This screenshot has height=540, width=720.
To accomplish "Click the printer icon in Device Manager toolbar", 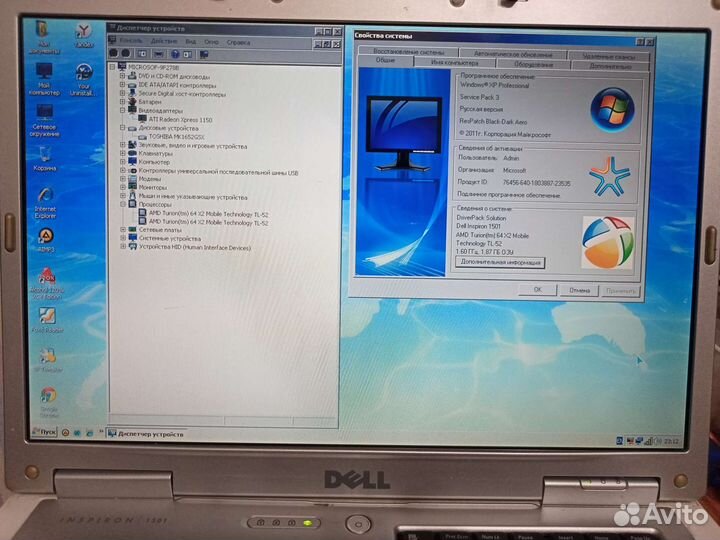I will coord(158,54).
